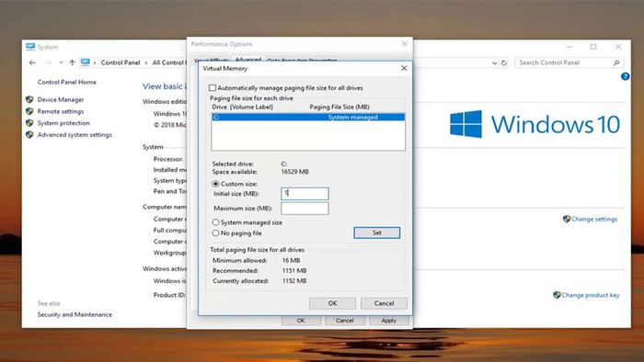
Task: Go up one level with the Up arrow
Action: (x=73, y=62)
